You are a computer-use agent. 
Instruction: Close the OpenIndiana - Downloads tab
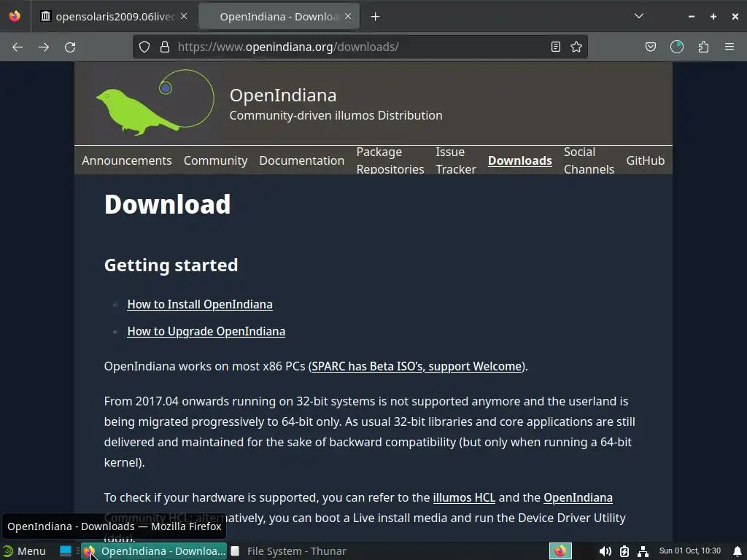[x=348, y=16]
